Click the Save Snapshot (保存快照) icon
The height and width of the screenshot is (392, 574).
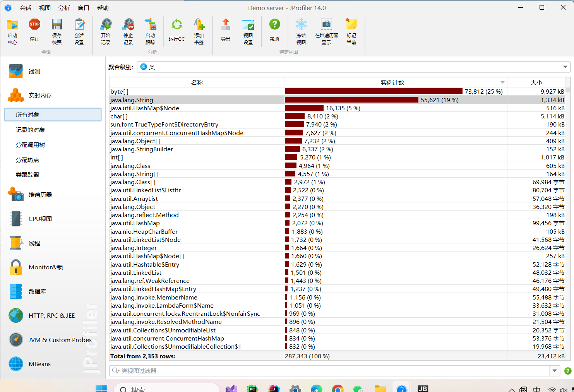pos(57,24)
